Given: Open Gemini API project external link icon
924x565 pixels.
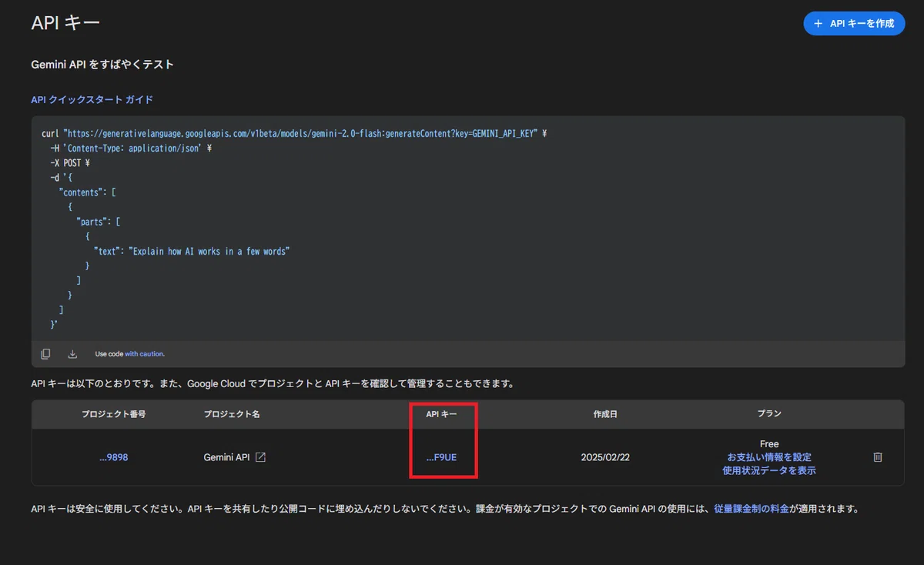Looking at the screenshot, I should (260, 457).
